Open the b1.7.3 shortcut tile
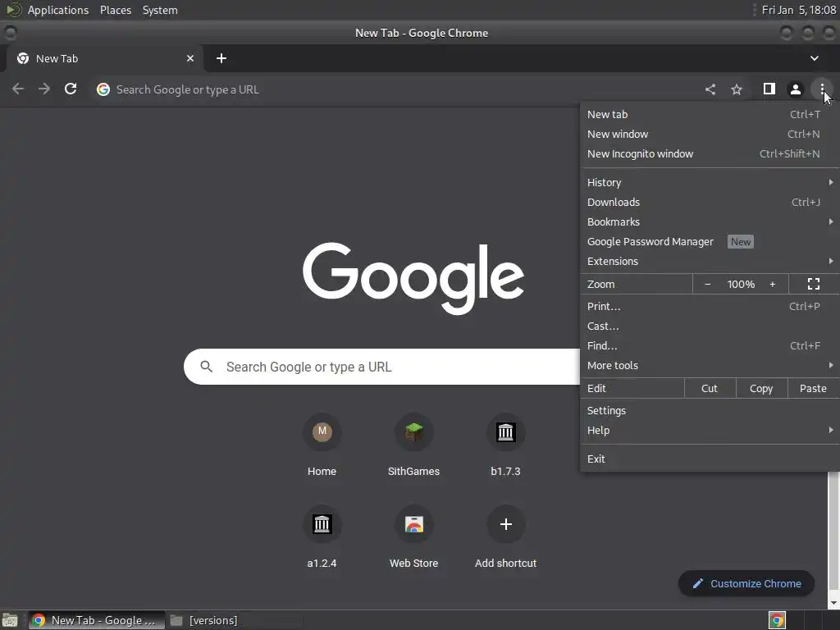Image resolution: width=840 pixels, height=630 pixels. (505, 445)
